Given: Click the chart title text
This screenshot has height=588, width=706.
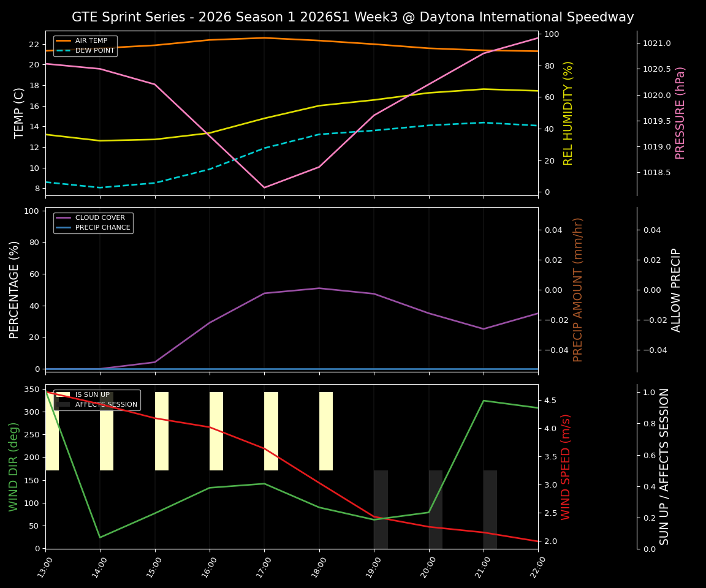Looking at the screenshot, I should [x=353, y=17].
